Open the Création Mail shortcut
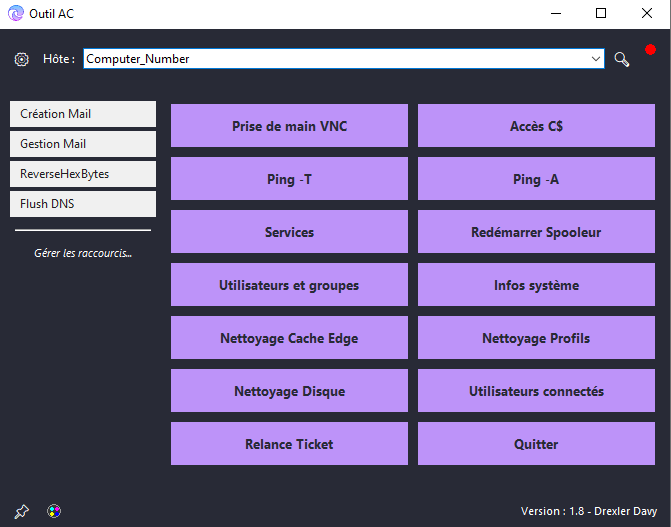 tap(83, 114)
